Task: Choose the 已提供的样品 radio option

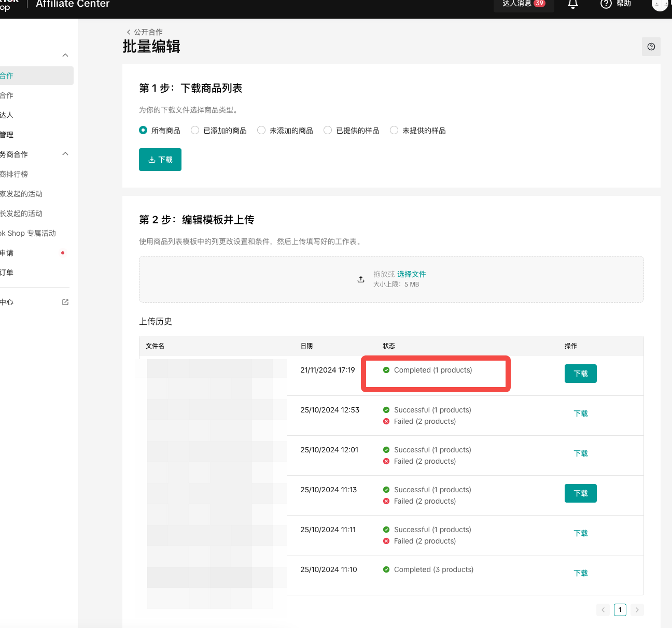Action: click(328, 131)
